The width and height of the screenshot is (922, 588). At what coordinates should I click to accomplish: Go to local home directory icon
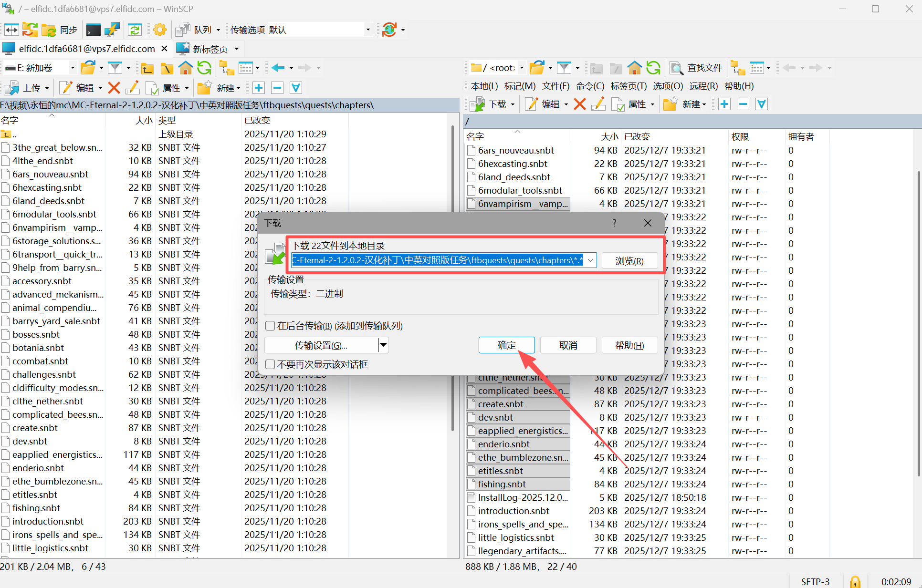pos(185,68)
